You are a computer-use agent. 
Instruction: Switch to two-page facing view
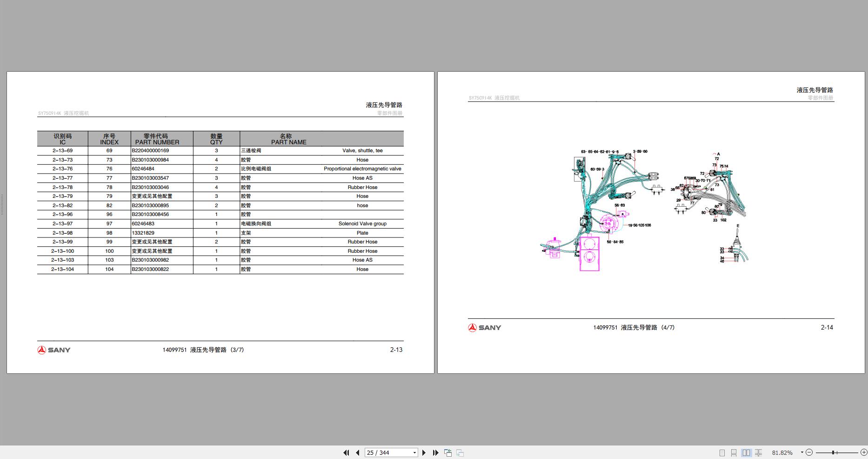pos(746,452)
